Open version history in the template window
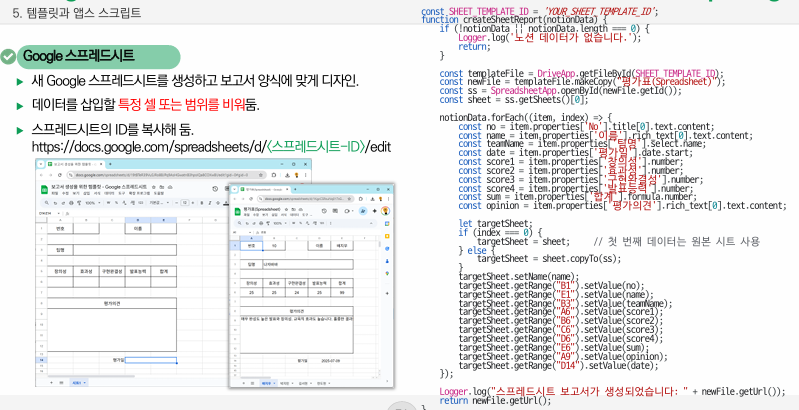 pyautogui.click(x=215, y=189)
